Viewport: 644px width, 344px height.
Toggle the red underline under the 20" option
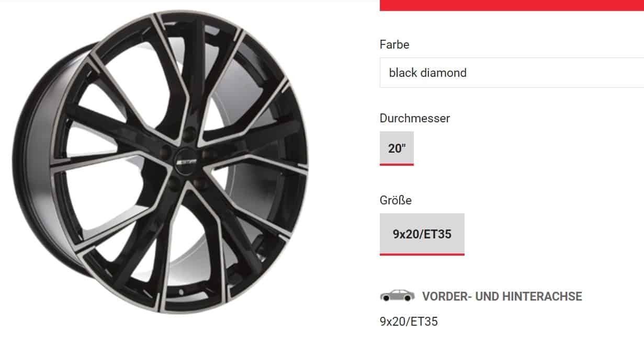pyautogui.click(x=397, y=164)
